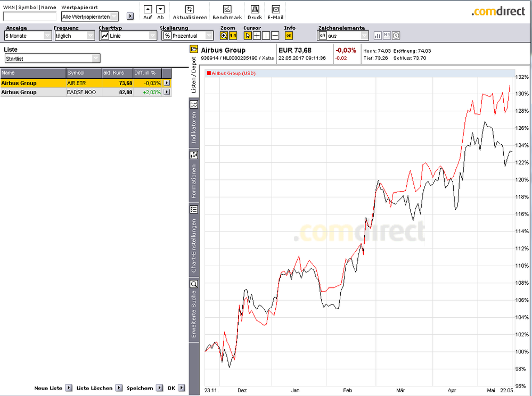This screenshot has height=396, width=532.
Task: Click the Zoom magnifier plus icon
Action: coord(224,36)
